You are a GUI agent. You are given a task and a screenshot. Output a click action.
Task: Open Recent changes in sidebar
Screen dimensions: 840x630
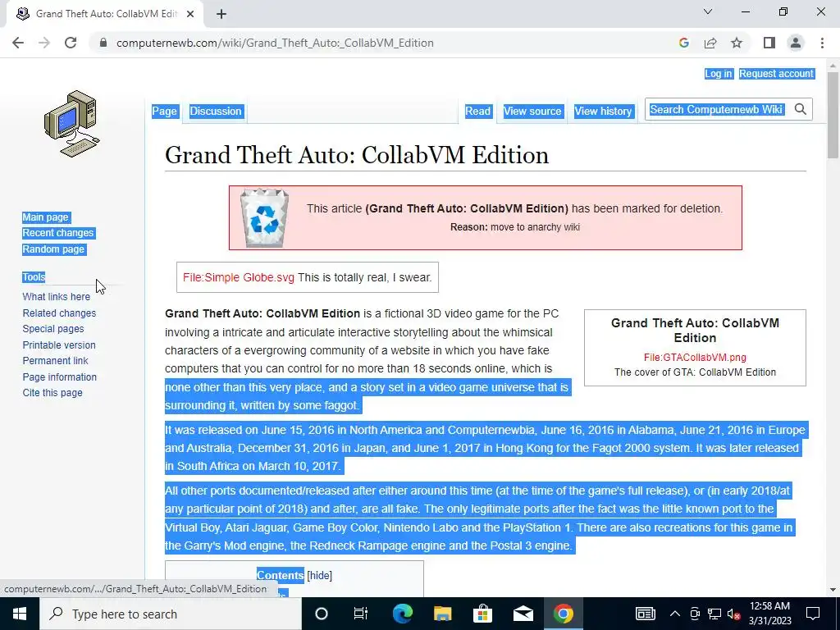58,233
